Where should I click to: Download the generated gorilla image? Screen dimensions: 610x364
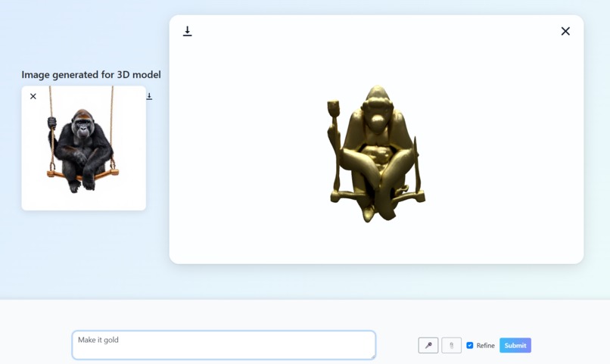click(x=149, y=96)
